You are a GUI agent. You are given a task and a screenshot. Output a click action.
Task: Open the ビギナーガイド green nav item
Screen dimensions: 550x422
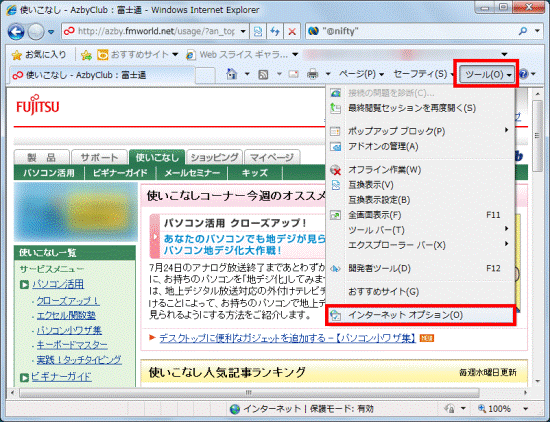click(x=120, y=173)
